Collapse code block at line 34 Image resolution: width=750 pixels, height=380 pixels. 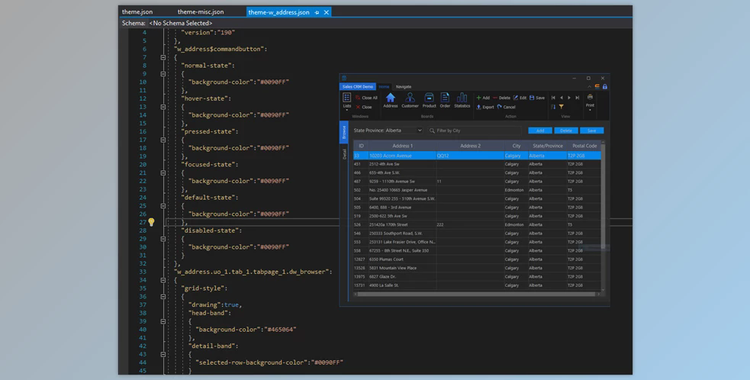coord(163,280)
